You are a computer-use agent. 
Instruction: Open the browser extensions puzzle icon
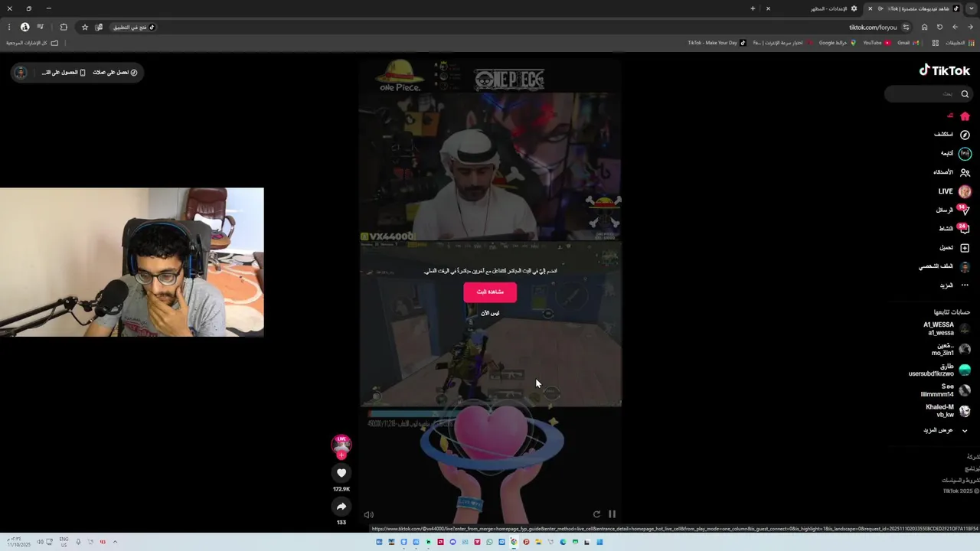pos(64,27)
